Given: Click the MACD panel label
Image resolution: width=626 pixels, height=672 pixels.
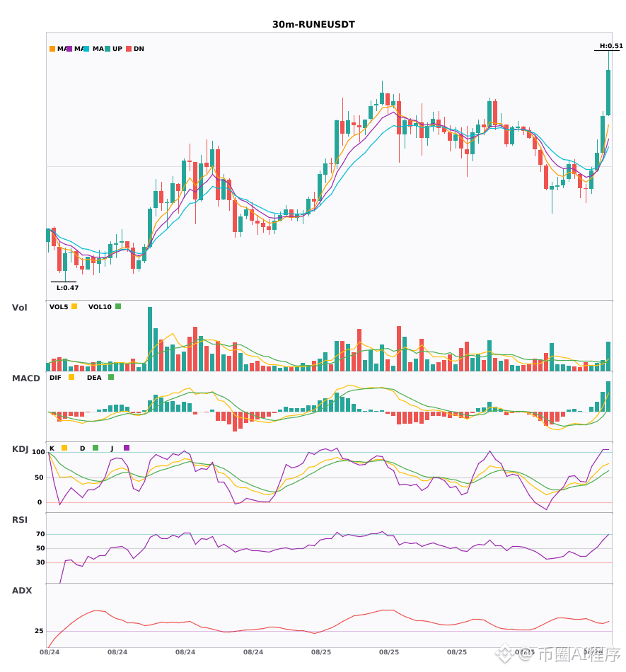Looking at the screenshot, I should 25,378.
